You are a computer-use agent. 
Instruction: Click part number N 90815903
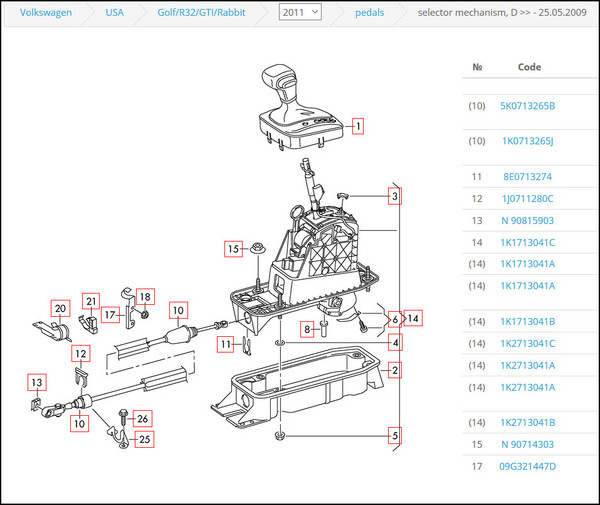pyautogui.click(x=528, y=220)
